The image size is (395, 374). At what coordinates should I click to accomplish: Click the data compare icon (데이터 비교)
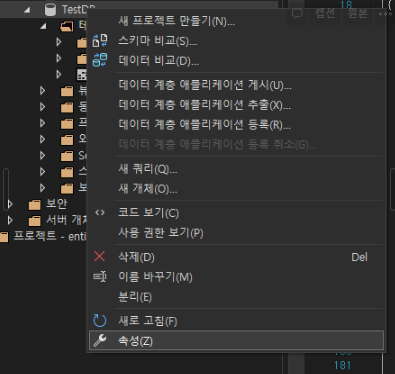100,60
